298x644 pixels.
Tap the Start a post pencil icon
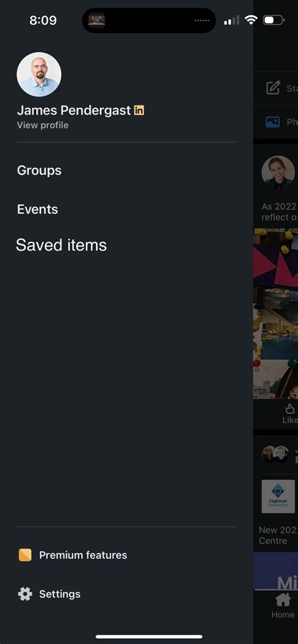point(273,88)
